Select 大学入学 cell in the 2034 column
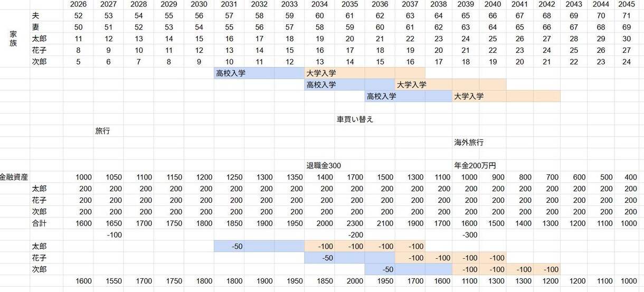This screenshot has height=292, width=644. (321, 73)
